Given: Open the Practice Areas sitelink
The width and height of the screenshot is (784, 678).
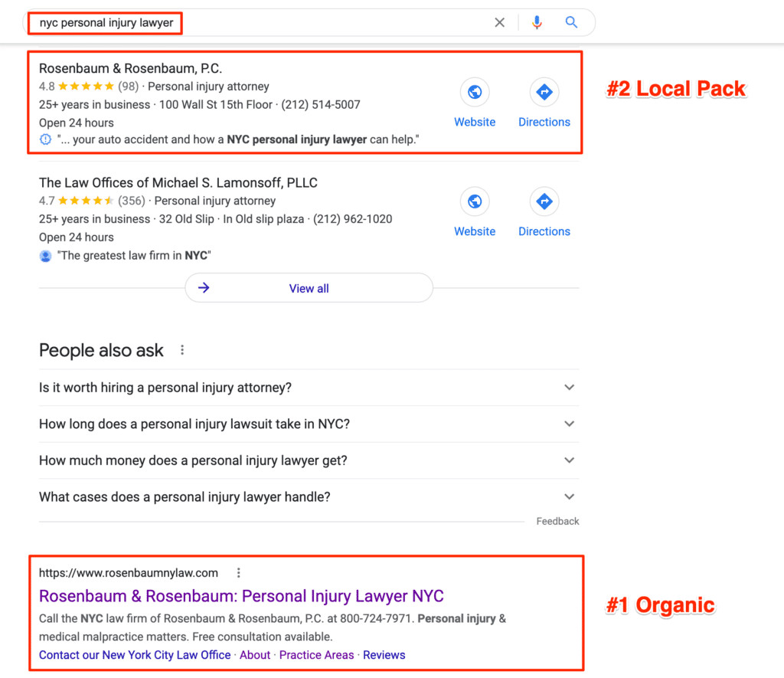Looking at the screenshot, I should pyautogui.click(x=316, y=656).
